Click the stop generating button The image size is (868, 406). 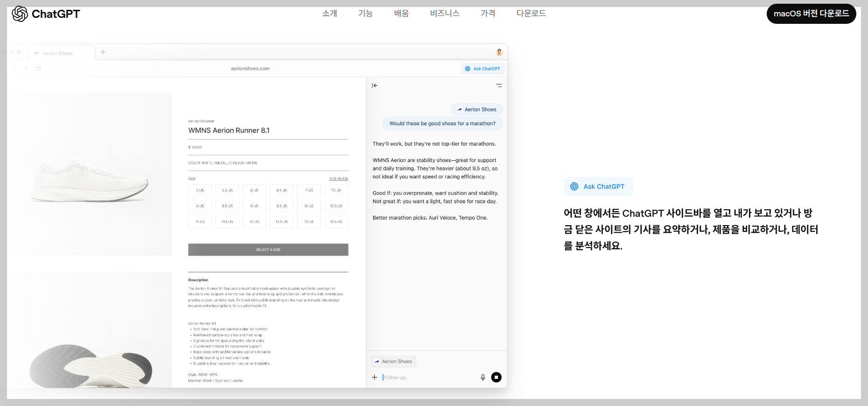[497, 377]
